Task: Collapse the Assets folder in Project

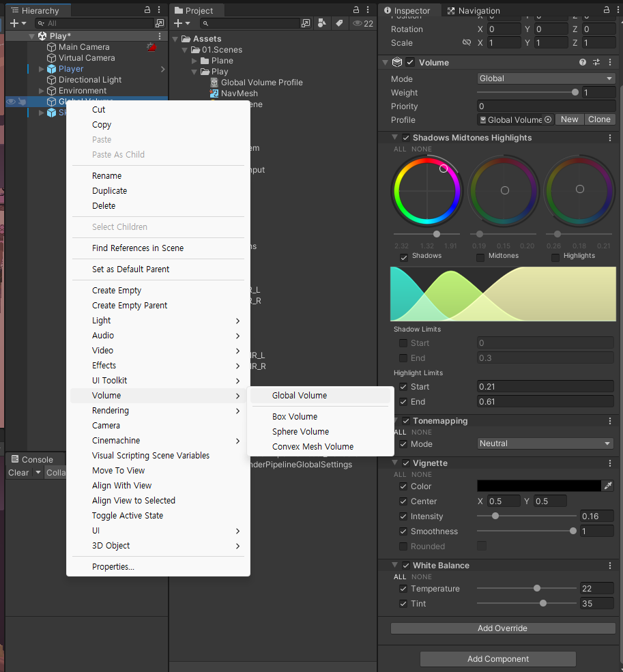Action: pyautogui.click(x=175, y=39)
